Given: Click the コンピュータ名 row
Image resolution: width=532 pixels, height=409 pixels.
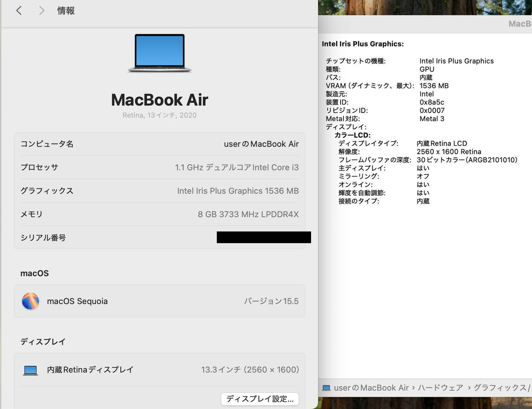Looking at the screenshot, I should tap(159, 144).
